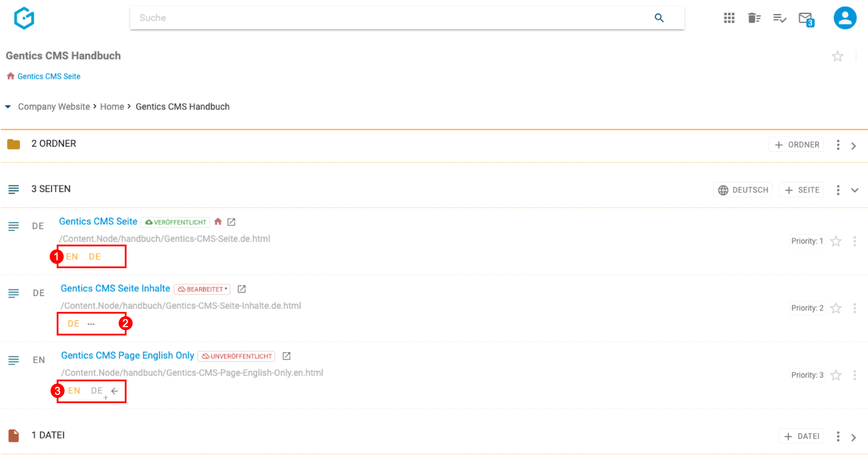This screenshot has width=868, height=463.
Task: Expand the 2 Ordner section
Action: pos(854,146)
